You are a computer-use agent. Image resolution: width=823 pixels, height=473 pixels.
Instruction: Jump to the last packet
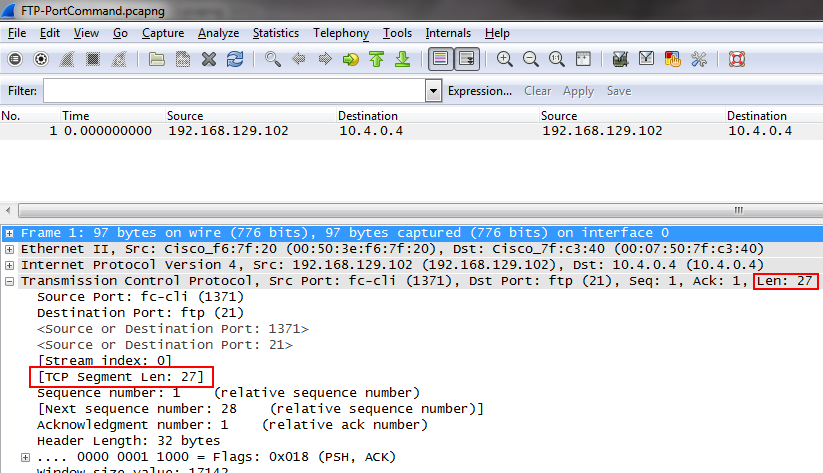pyautogui.click(x=403, y=59)
